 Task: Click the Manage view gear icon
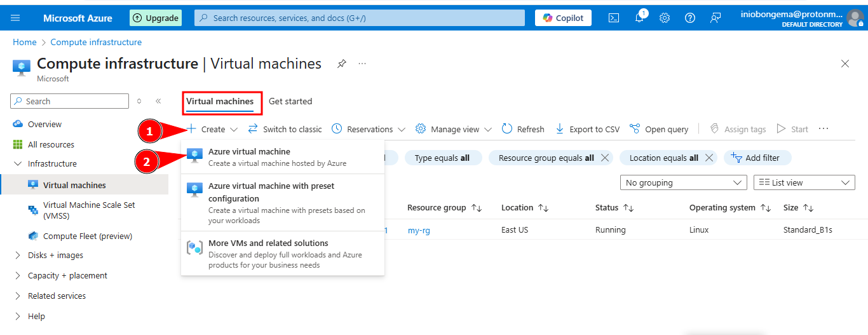[421, 129]
